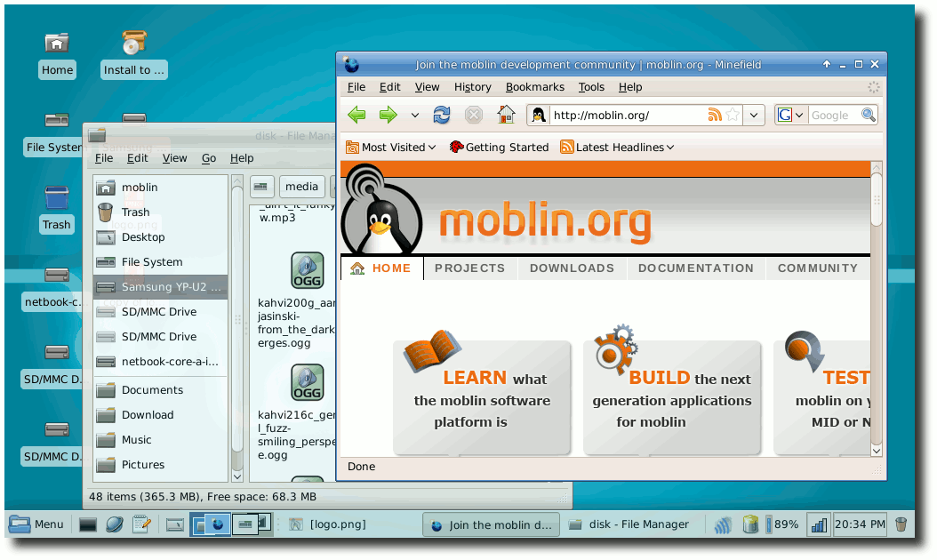Select the File System icon on the desktop
Screen dimensions: 937x560
point(53,134)
